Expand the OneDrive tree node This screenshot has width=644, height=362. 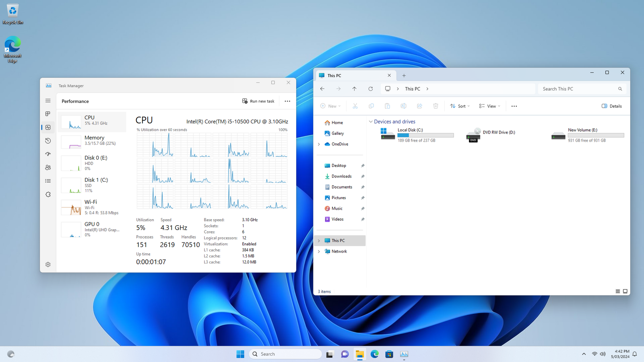pos(319,144)
